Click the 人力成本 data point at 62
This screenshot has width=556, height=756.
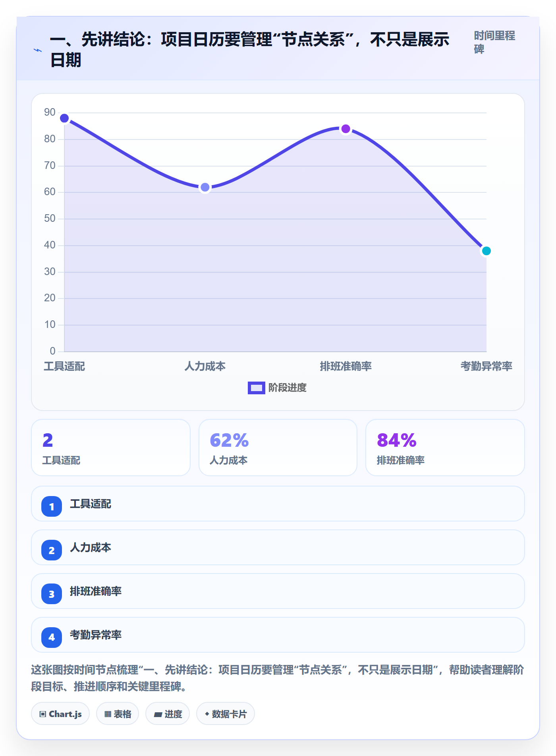tap(205, 187)
